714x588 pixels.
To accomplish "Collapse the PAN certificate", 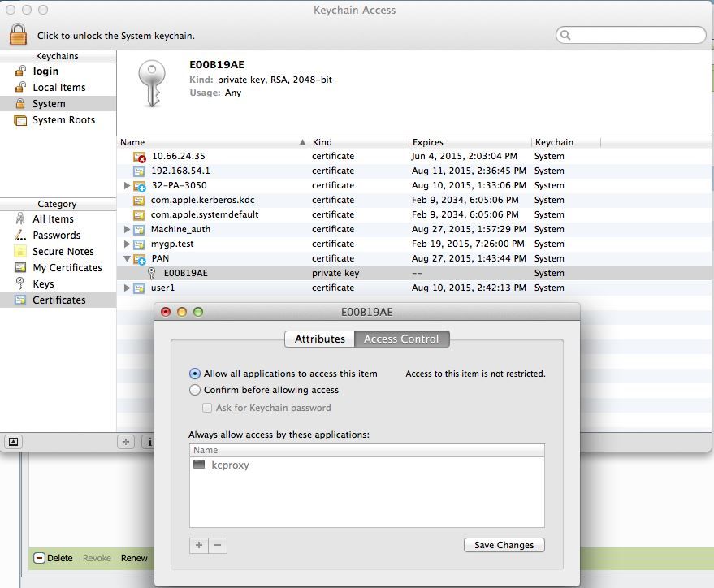I will (x=127, y=258).
